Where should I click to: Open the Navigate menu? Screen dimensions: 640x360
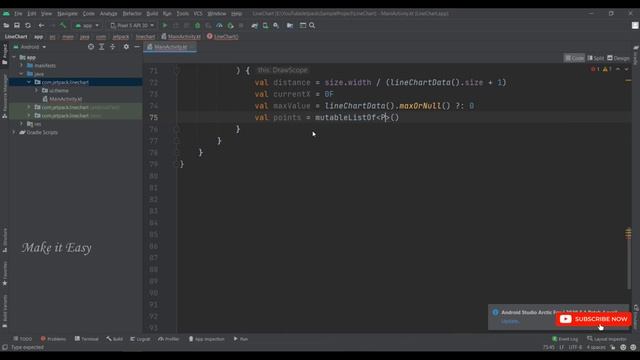67,13
